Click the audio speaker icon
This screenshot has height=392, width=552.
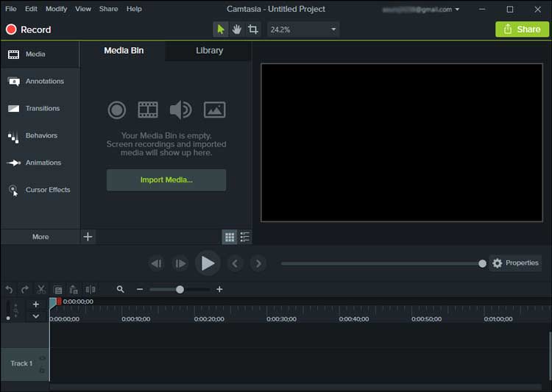pyautogui.click(x=180, y=110)
